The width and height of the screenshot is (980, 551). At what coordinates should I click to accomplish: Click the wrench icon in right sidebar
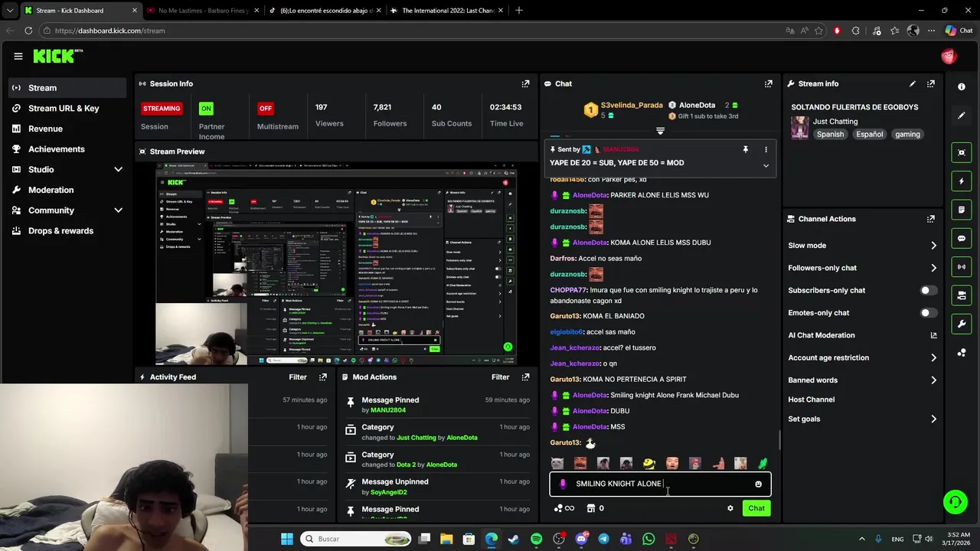(x=962, y=324)
